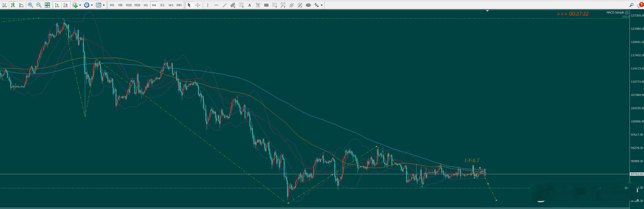
Task: Expand the indicators dropdown arrow
Action: [x=80, y=5]
